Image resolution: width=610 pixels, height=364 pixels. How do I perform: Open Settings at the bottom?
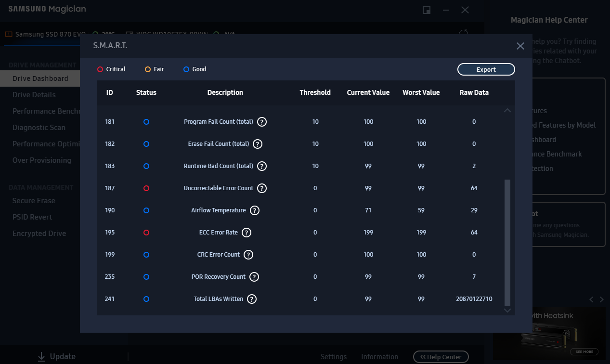(x=334, y=357)
